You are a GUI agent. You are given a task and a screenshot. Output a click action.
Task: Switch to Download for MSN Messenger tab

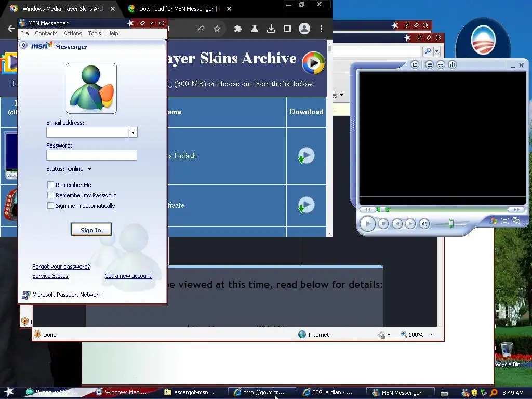click(x=177, y=9)
